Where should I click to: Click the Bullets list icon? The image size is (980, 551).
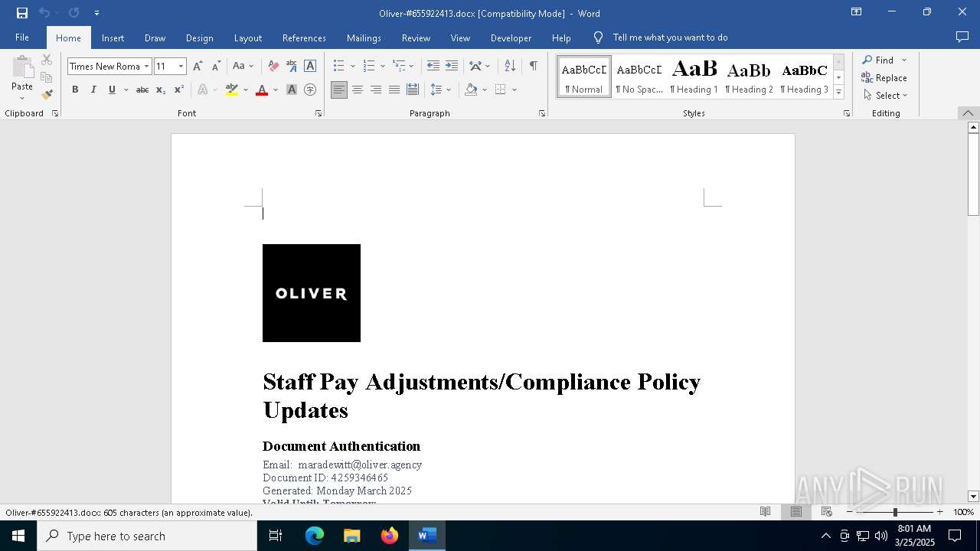(x=339, y=67)
